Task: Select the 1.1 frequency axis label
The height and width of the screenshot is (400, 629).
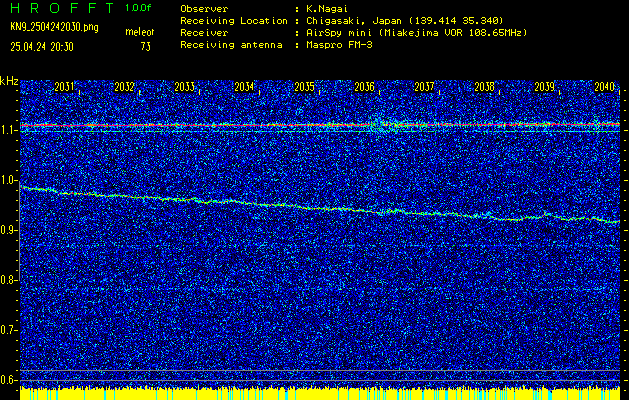Action: [x=8, y=130]
